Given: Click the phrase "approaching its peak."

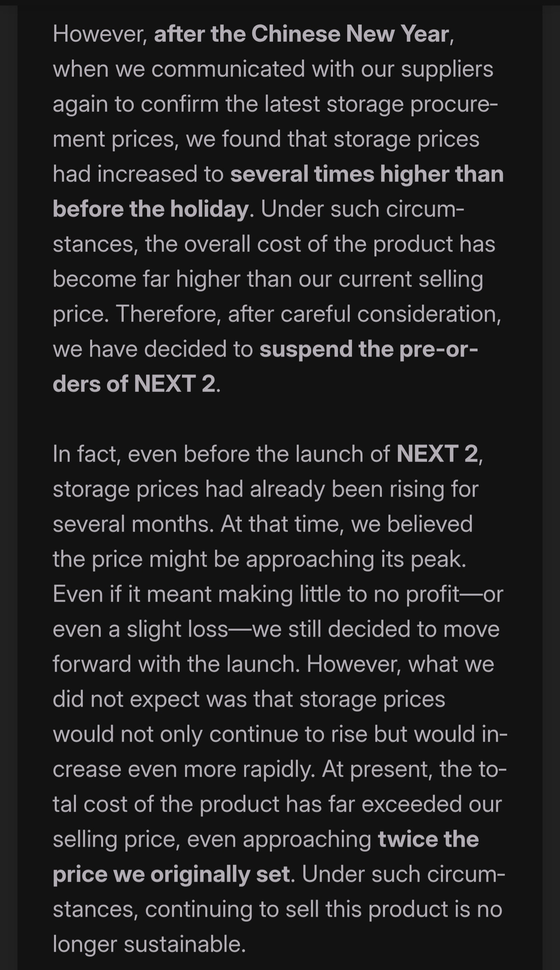Looking at the screenshot, I should pyautogui.click(x=356, y=559).
